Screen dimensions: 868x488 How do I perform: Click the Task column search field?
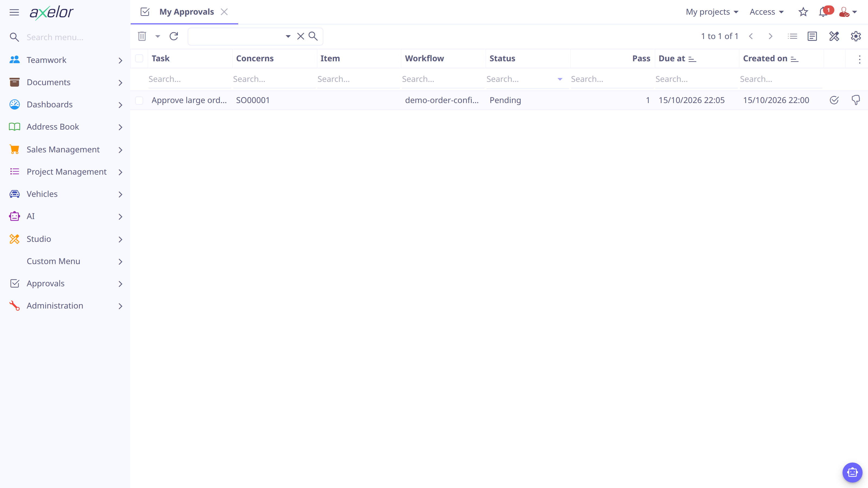[189, 79]
